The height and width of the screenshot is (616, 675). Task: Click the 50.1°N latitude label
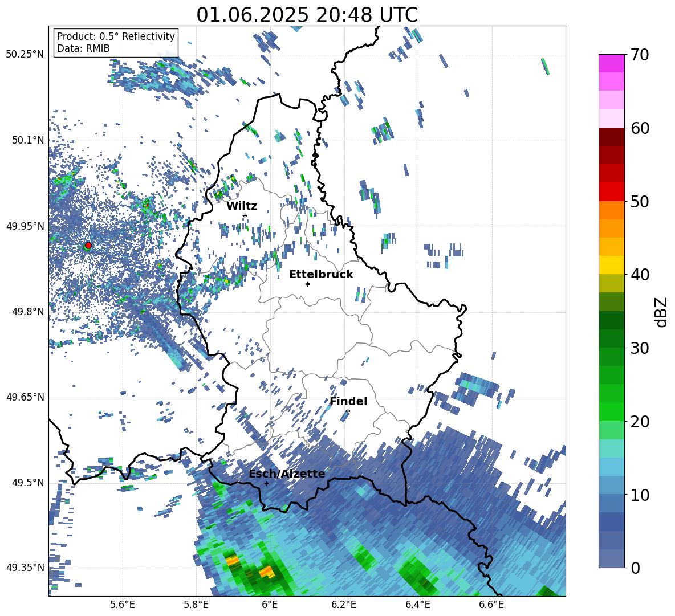pos(27,140)
